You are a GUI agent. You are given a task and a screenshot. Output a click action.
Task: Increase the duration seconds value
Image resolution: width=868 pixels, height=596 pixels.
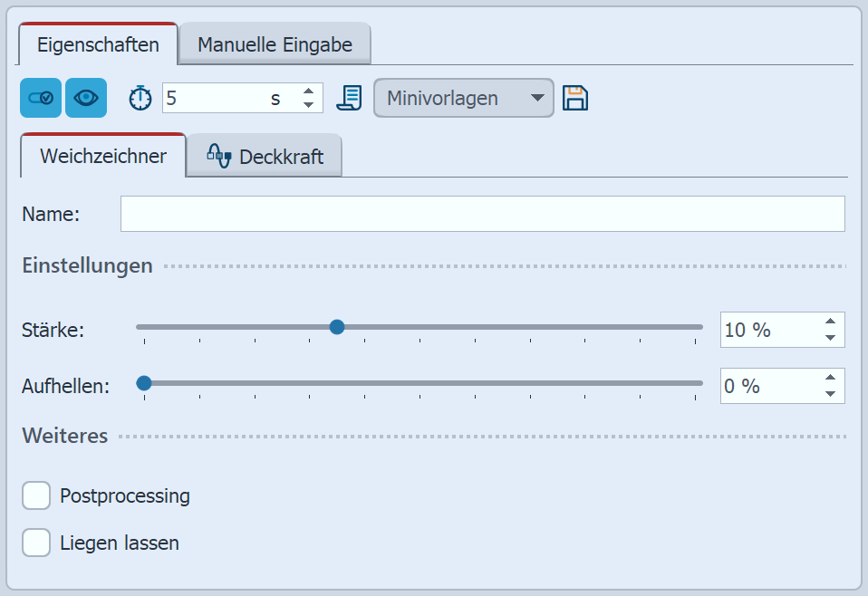click(x=308, y=91)
